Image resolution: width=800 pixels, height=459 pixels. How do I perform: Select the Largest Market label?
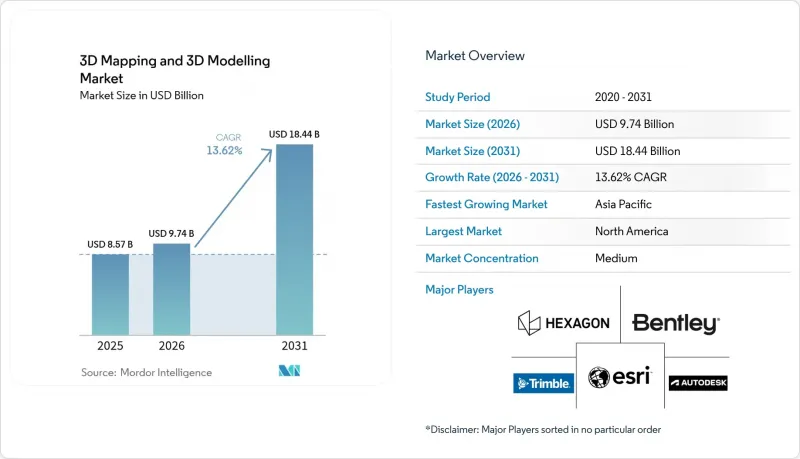coord(463,231)
